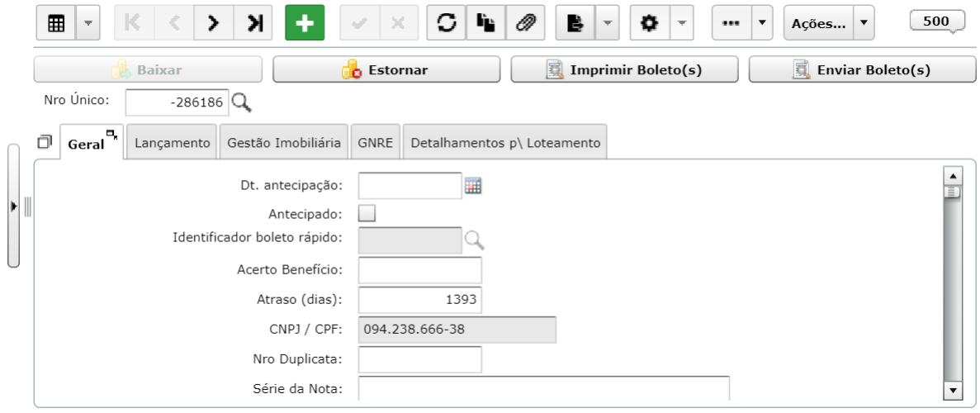Open calendar picker for Dt. antecipação
Image resolution: width=980 pixels, height=413 pixels.
click(473, 186)
